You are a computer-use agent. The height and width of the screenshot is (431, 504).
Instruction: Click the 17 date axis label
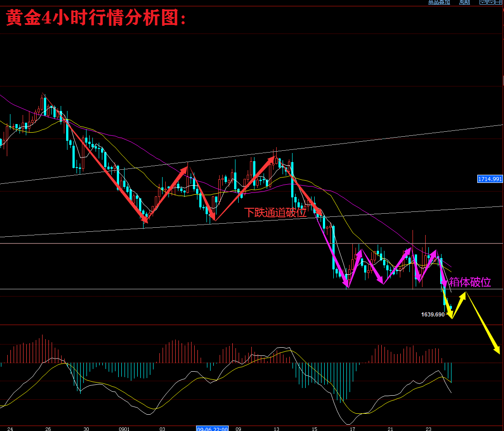[x=353, y=429]
